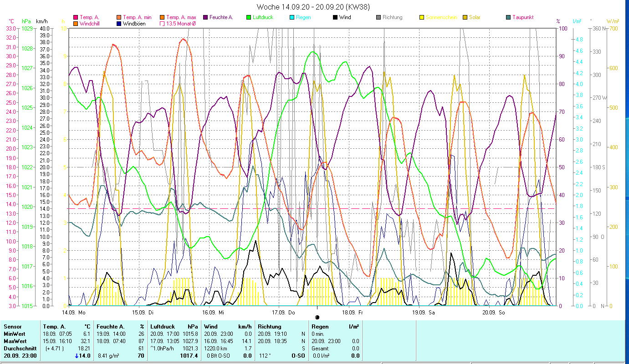Click the '19.09. Sa' date label
This screenshot has height=364, width=629.
tap(424, 313)
